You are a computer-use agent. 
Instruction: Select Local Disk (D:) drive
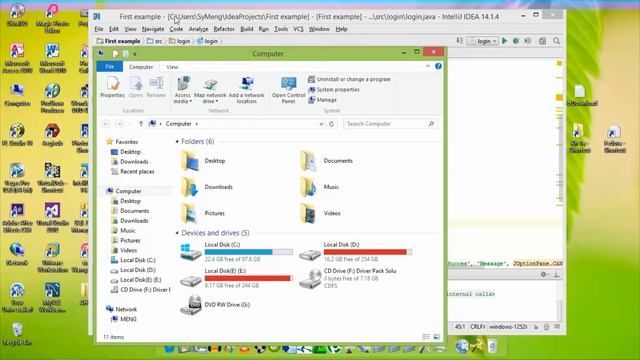coord(356,252)
